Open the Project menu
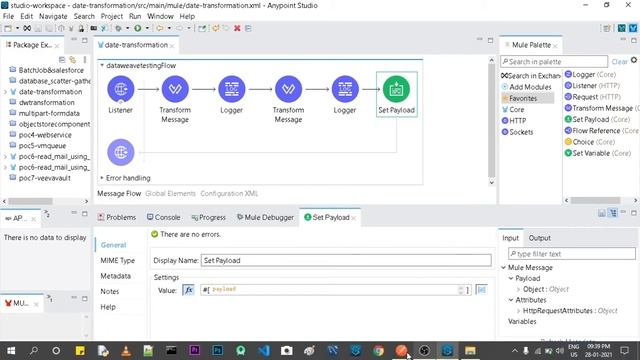The height and width of the screenshot is (360, 640). [x=111, y=16]
